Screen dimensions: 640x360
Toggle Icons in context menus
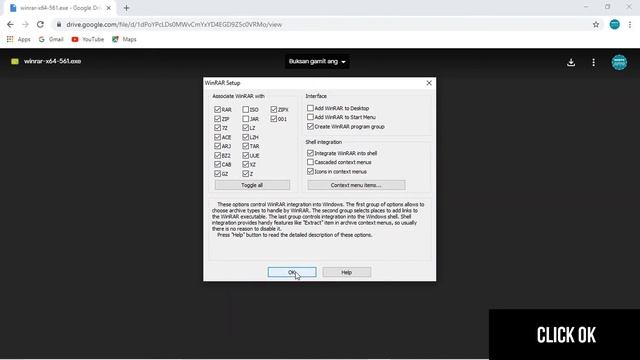(310, 171)
